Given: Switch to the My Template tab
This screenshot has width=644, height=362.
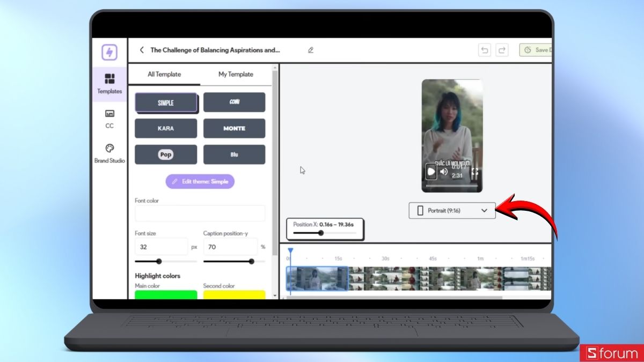Looking at the screenshot, I should coord(235,74).
